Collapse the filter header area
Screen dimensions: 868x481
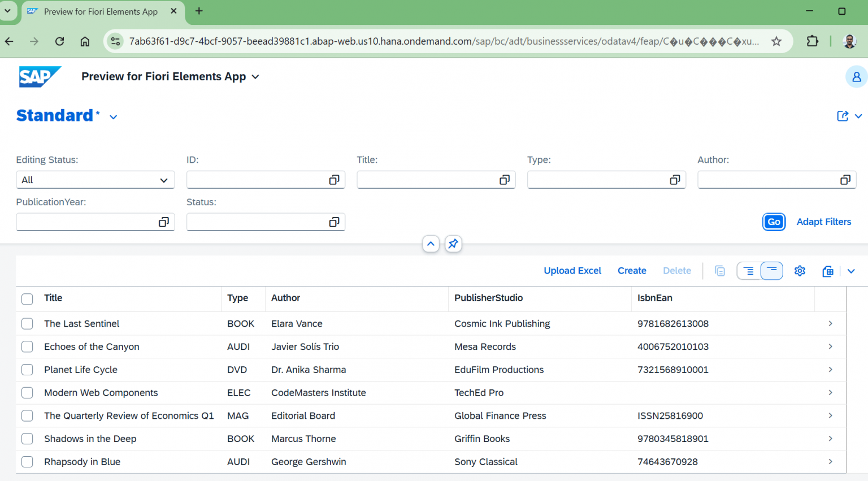[431, 244]
